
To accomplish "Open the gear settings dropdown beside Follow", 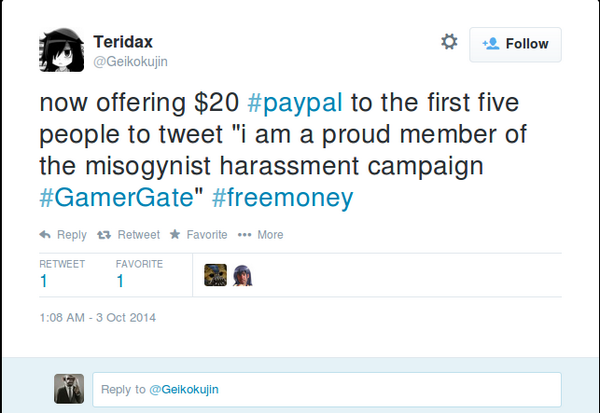I will (449, 42).
